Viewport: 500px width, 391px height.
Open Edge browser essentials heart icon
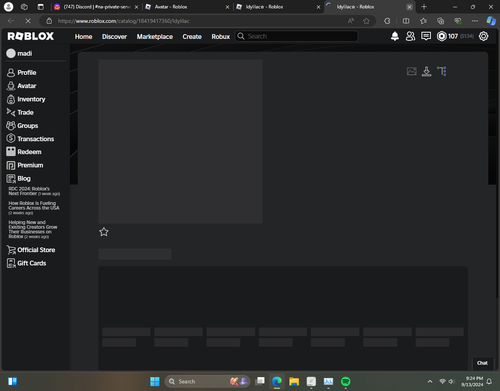click(458, 21)
